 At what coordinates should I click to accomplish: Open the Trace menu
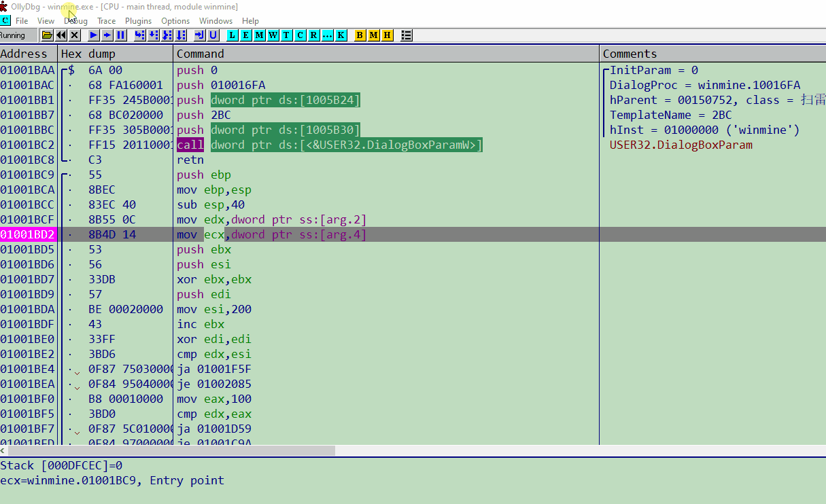pyautogui.click(x=107, y=21)
